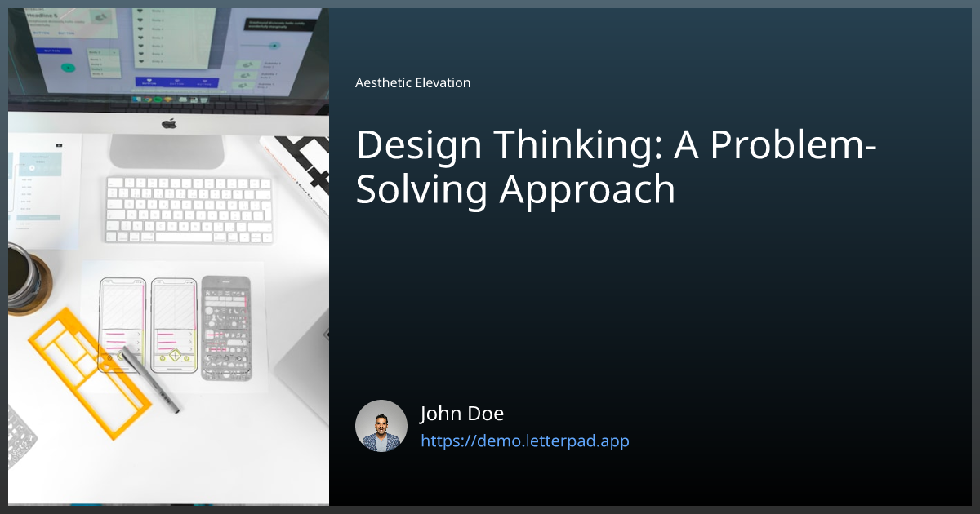Click John Doe's circular avatar photo
This screenshot has width=980, height=514.
point(381,425)
